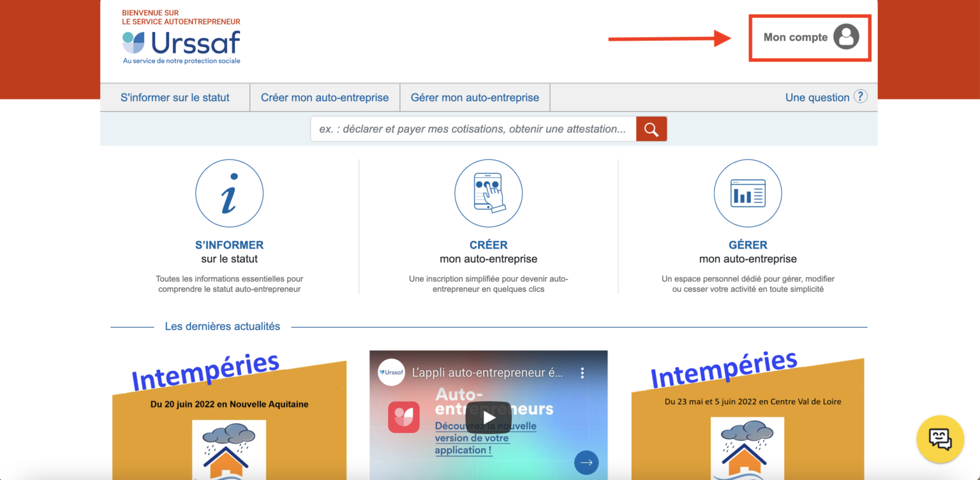
Task: Open the video's three-dot options menu
Action: (x=582, y=373)
